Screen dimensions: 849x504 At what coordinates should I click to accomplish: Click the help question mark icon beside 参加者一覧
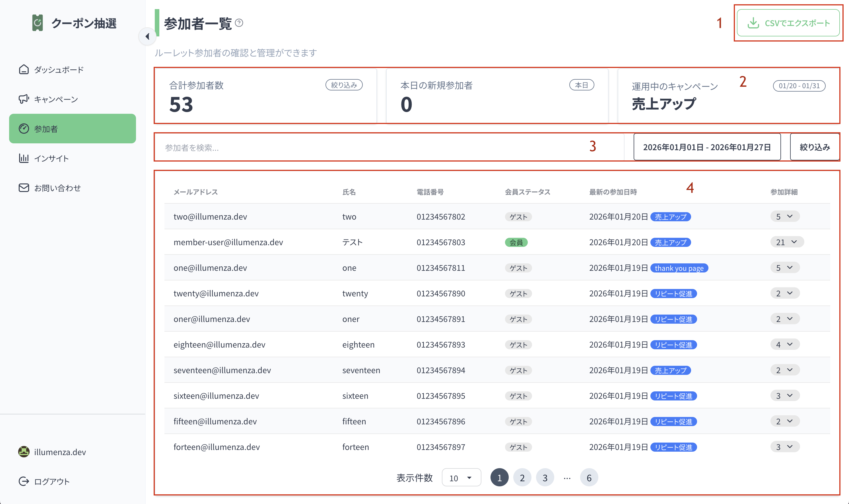coord(239,23)
